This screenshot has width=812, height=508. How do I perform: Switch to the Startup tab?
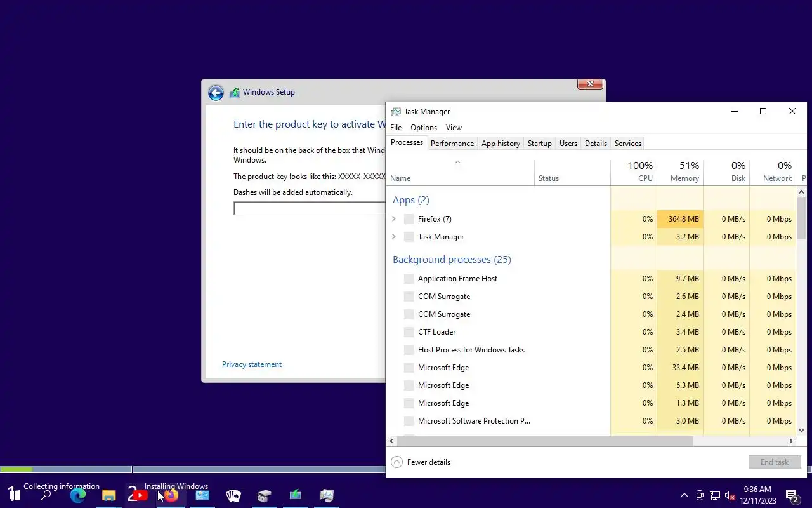point(540,144)
